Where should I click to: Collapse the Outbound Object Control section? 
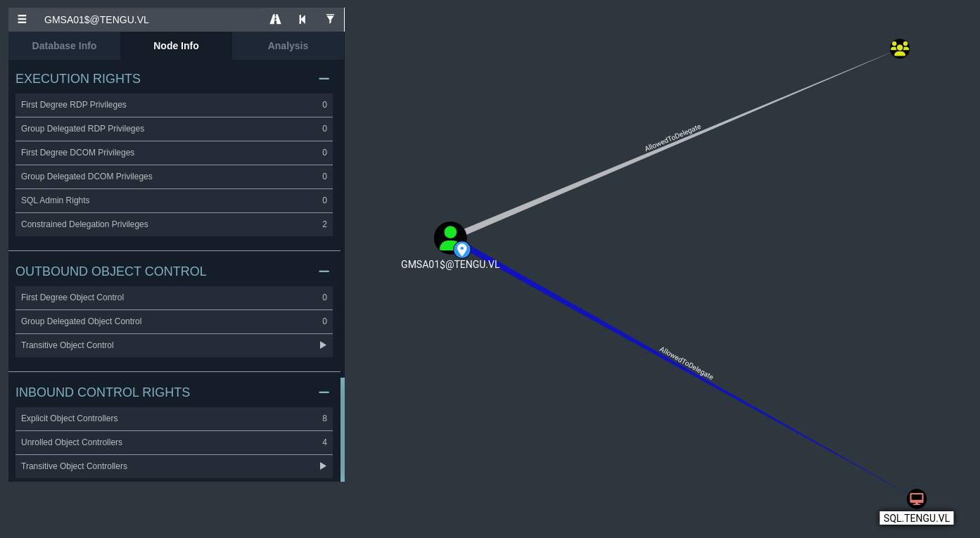click(x=324, y=271)
